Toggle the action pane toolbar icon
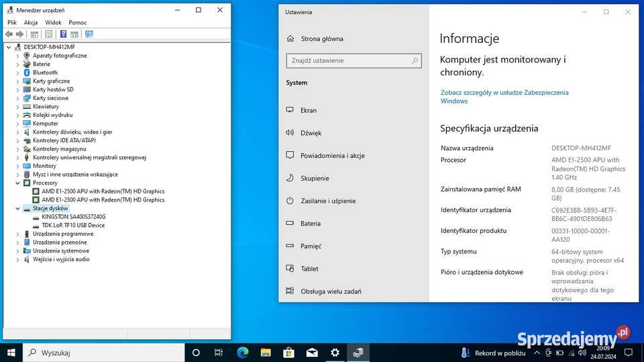Viewport: 644px width, 362px height. [x=74, y=34]
